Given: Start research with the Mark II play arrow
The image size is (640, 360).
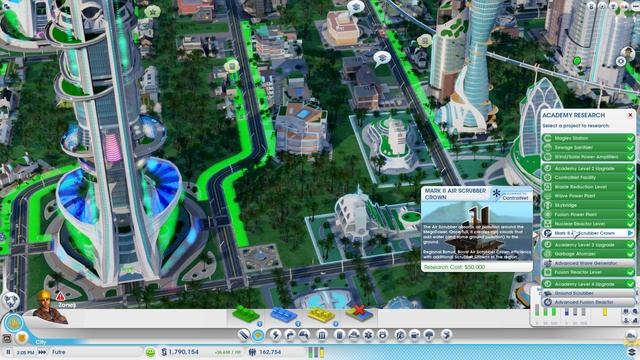Looking at the screenshot, I should [631, 233].
